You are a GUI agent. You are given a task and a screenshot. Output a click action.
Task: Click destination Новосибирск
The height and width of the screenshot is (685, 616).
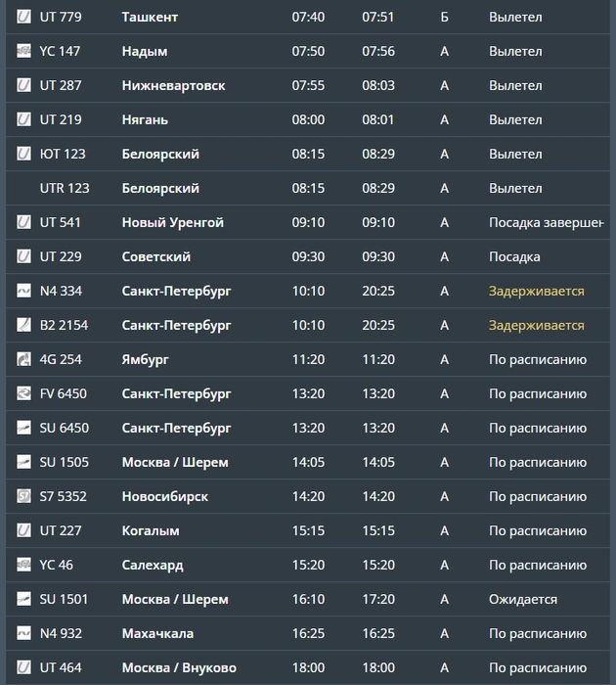(165, 496)
